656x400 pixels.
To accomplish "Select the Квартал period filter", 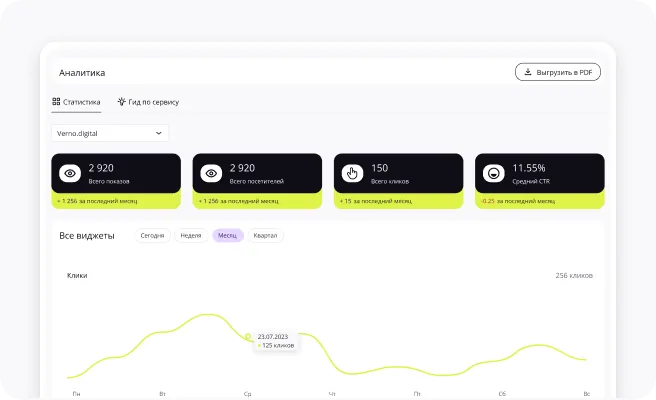I will coord(265,236).
